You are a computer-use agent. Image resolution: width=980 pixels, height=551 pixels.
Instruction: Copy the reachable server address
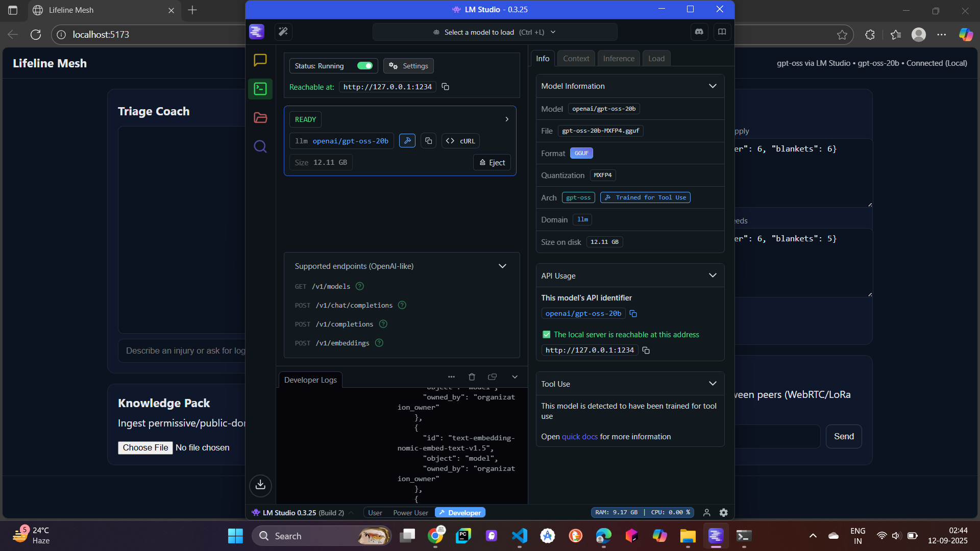pyautogui.click(x=445, y=87)
